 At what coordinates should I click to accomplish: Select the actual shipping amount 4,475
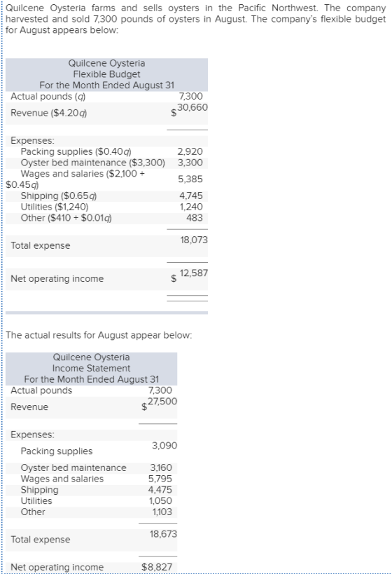click(x=160, y=490)
